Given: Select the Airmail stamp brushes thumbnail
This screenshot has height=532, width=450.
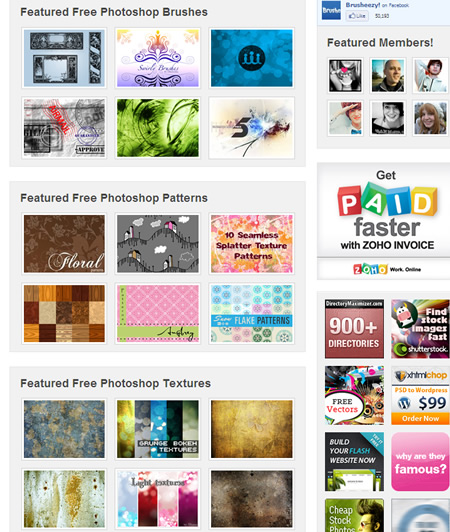Looking at the screenshot, I should (64, 128).
